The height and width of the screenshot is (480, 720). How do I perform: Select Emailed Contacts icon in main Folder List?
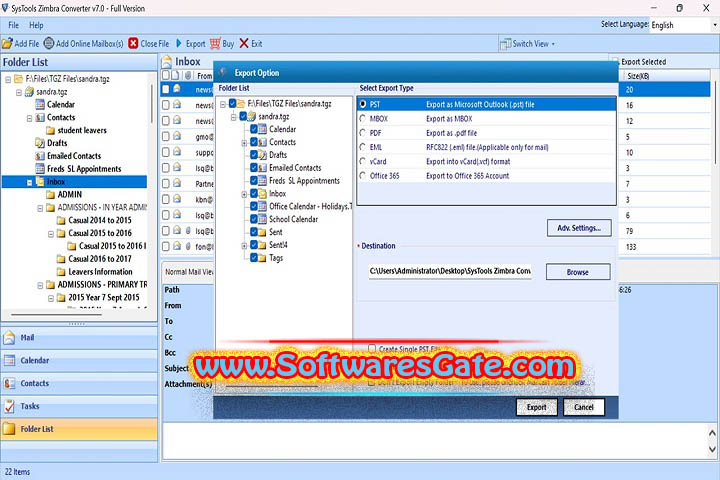[x=40, y=156]
